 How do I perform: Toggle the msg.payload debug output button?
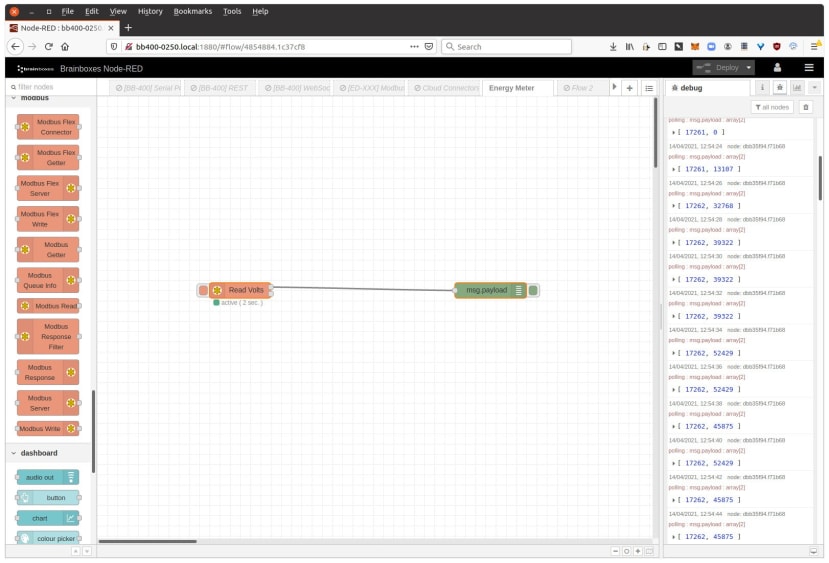[533, 290]
